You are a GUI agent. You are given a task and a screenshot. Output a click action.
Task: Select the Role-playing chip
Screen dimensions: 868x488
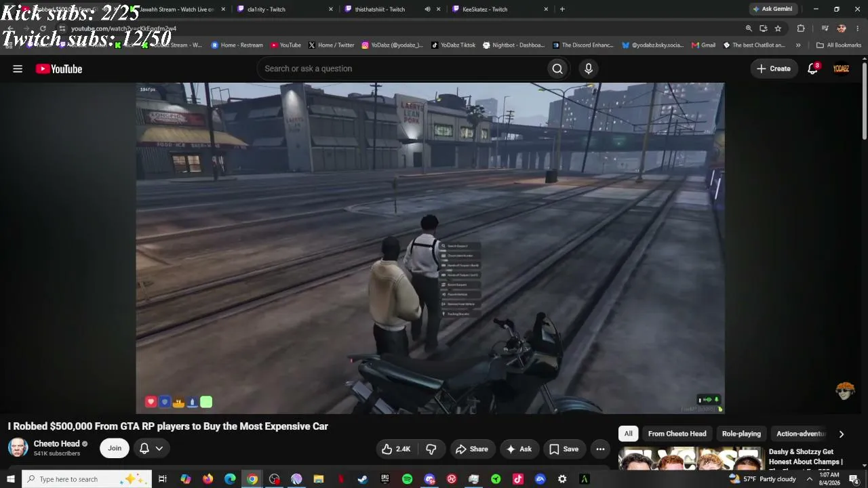tap(741, 434)
